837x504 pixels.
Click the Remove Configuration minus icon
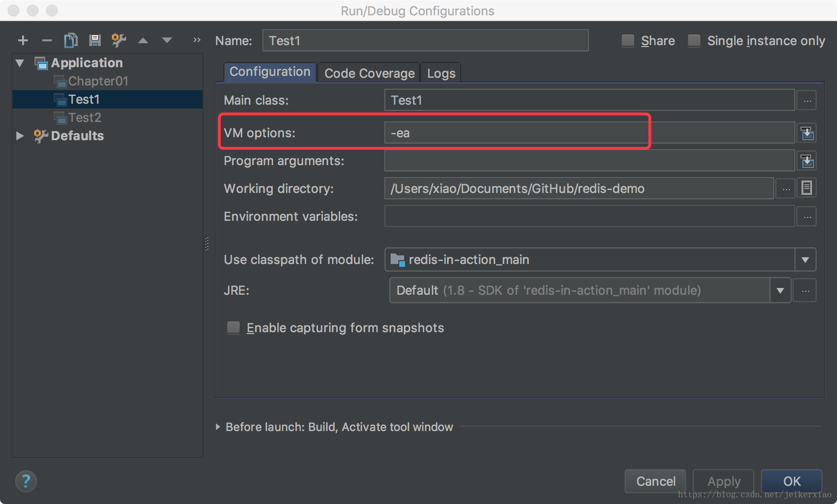(x=47, y=41)
